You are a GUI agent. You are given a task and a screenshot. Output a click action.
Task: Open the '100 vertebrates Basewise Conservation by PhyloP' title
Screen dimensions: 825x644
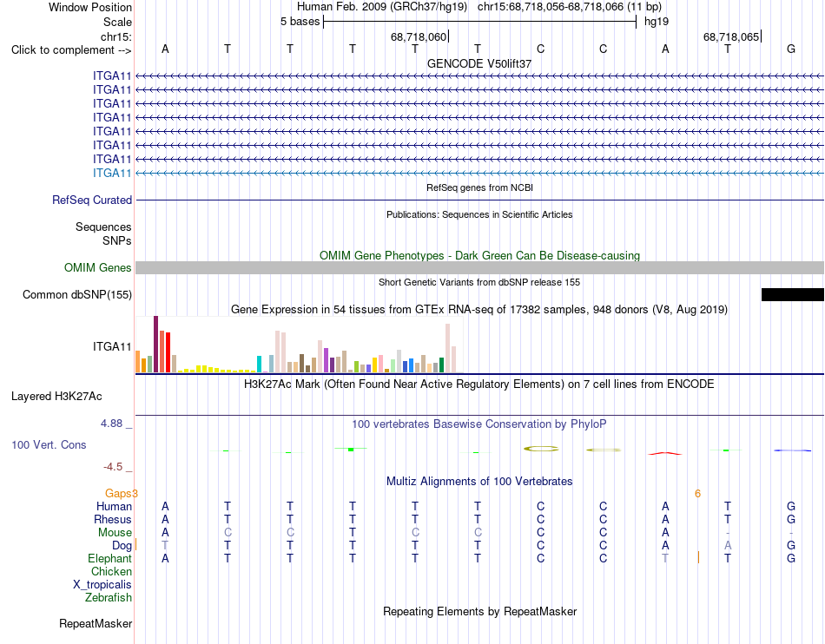coord(479,424)
